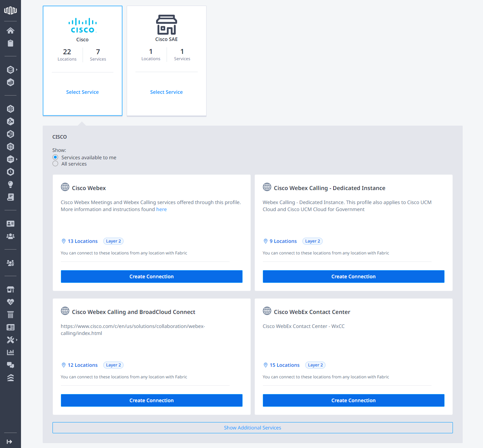This screenshot has height=448, width=483.
Task: Open the pillar column sidebar icon
Action: (x=10, y=315)
